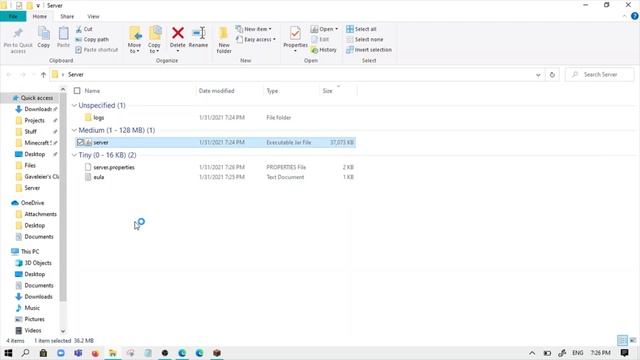Open the New item dropdown
The width and height of the screenshot is (640, 360).
coord(253,29)
